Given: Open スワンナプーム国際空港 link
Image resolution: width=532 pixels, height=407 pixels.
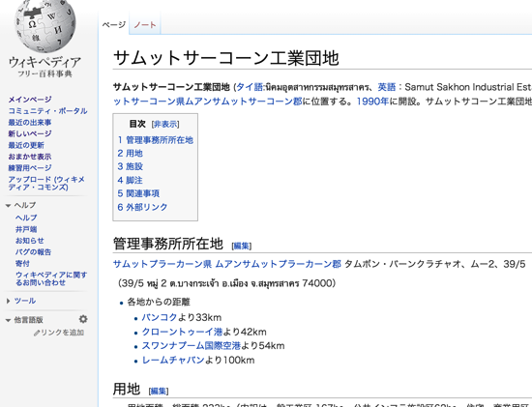Looking at the screenshot, I should [192, 345].
